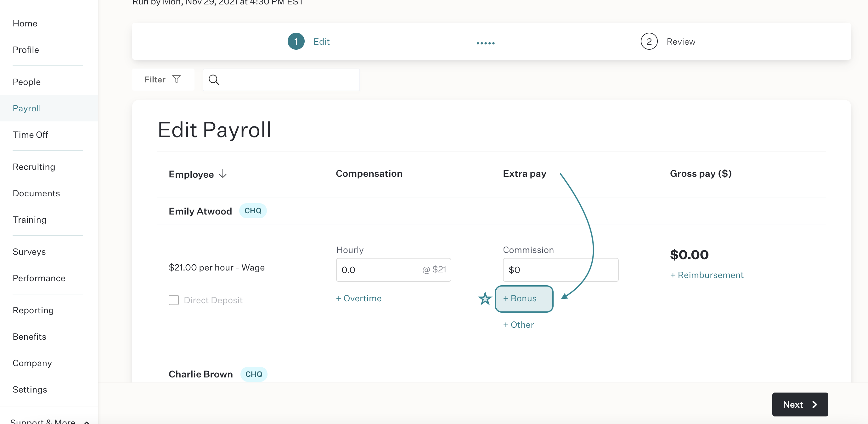Go to Company settings page

pos(32,363)
